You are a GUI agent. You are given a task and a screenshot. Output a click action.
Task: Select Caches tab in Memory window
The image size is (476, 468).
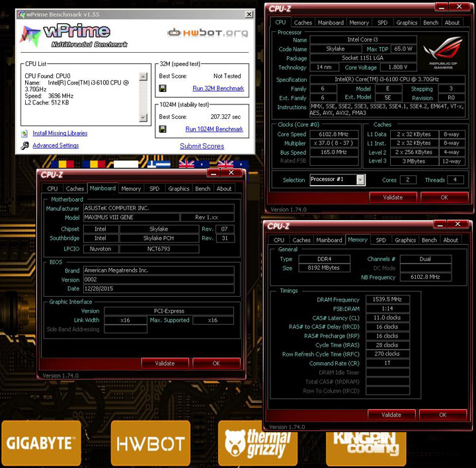click(x=301, y=240)
